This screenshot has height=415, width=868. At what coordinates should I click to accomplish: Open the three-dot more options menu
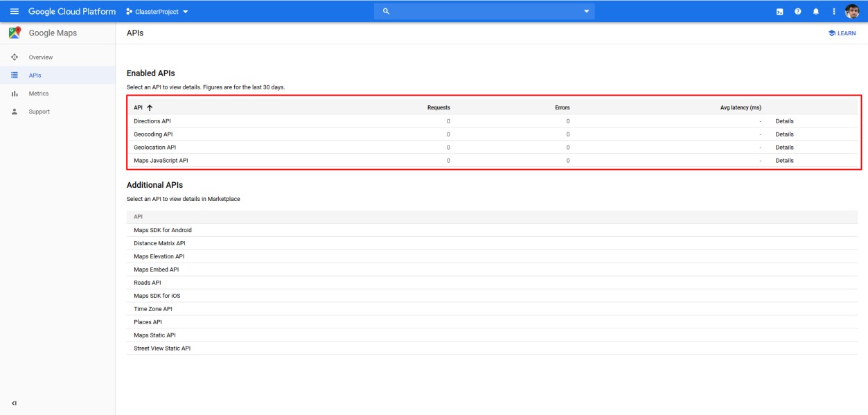pos(834,12)
